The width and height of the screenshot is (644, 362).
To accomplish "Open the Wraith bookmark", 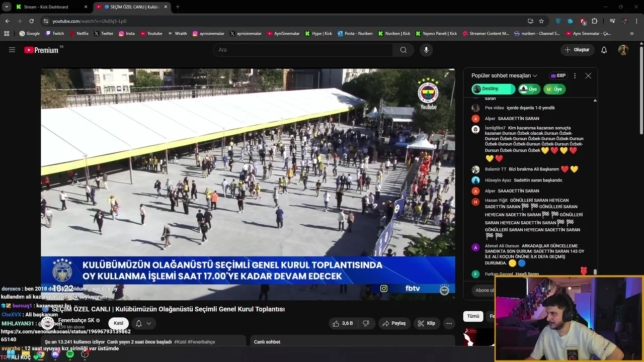I will click(x=177, y=34).
